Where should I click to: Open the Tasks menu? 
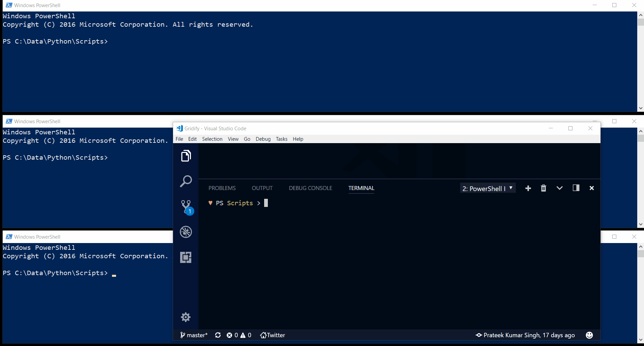(282, 139)
